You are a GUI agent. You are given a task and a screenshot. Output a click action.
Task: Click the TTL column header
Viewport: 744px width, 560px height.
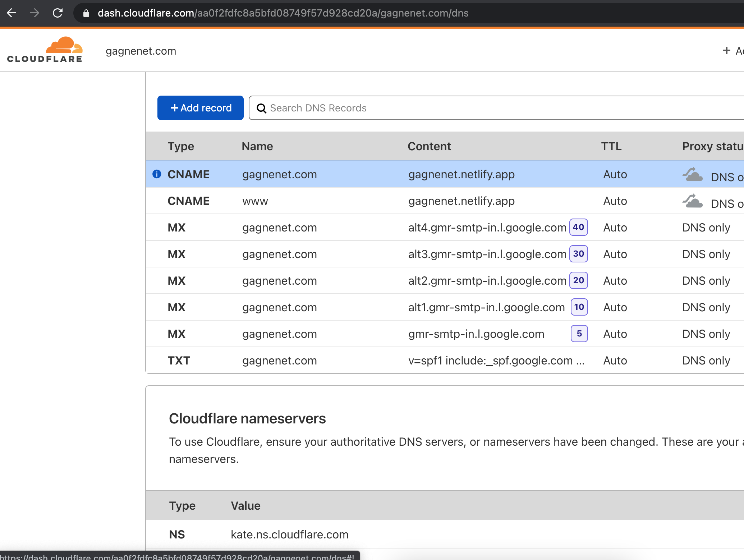click(611, 146)
